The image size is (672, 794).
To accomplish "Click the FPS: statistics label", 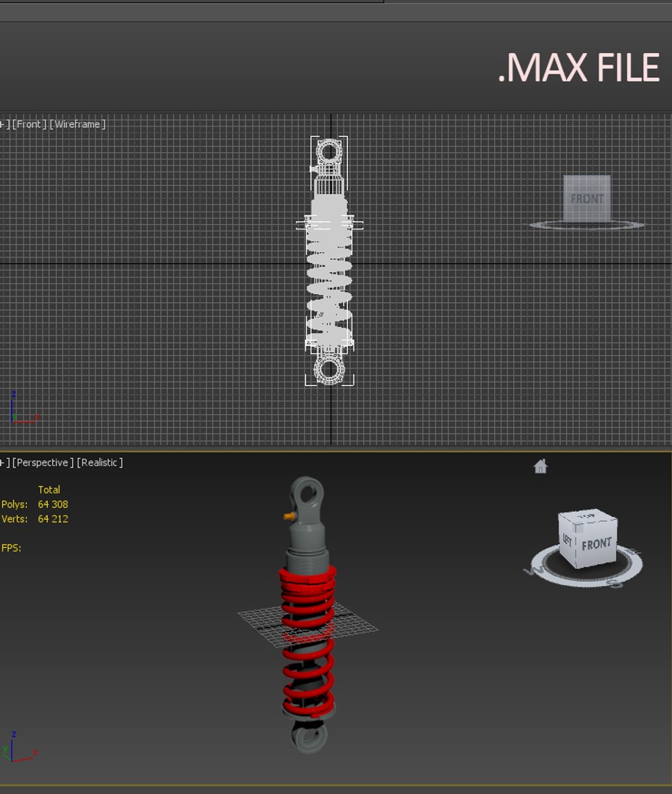I will pos(11,548).
